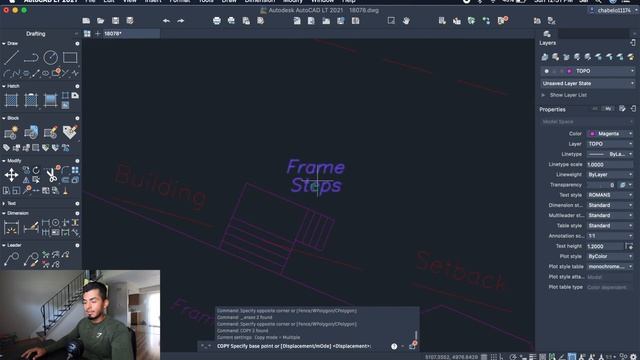
Task: Click the Magenta color swatch in Properties
Action: 592,134
